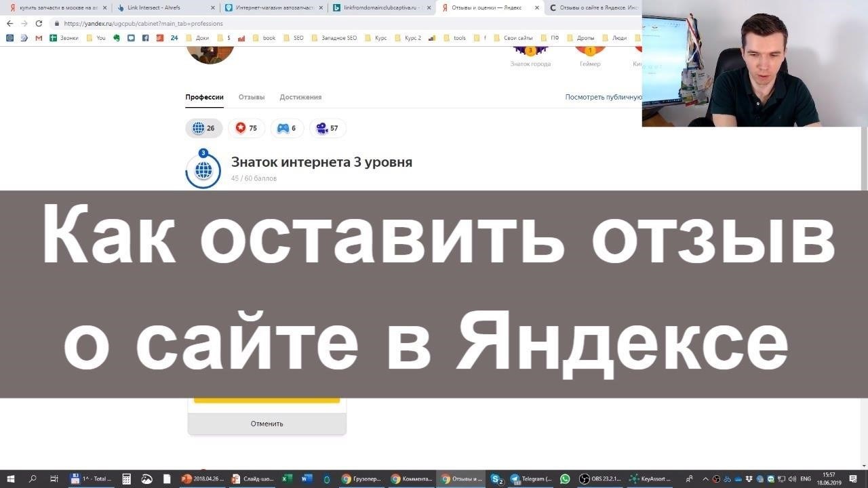Expand the tools bookmarks folder

coord(454,38)
